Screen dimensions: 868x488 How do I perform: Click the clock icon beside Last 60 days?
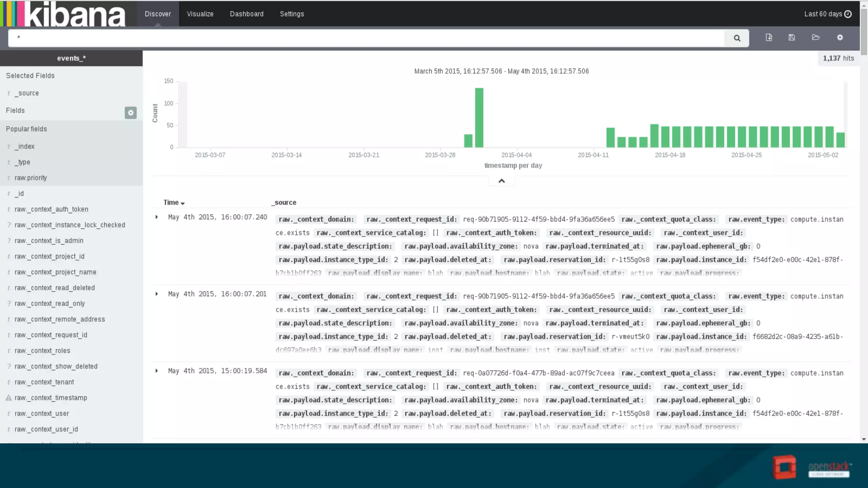click(848, 14)
